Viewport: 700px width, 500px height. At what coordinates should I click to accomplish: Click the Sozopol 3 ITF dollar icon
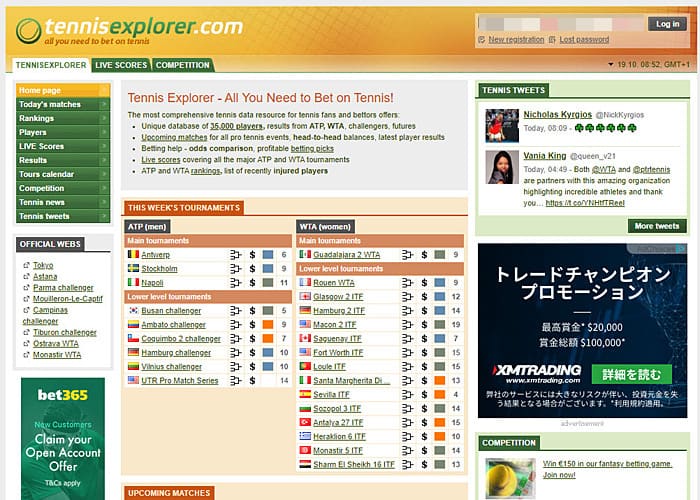pyautogui.click(x=424, y=408)
